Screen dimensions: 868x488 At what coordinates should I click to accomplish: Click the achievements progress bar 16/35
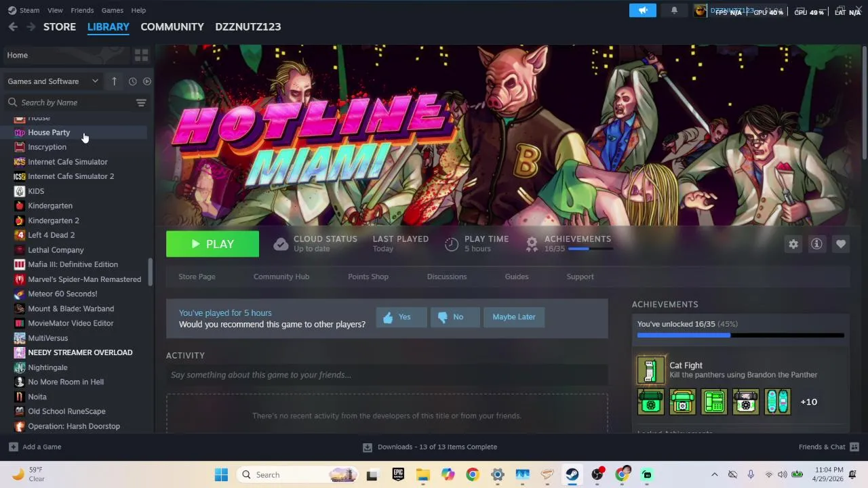click(x=741, y=335)
